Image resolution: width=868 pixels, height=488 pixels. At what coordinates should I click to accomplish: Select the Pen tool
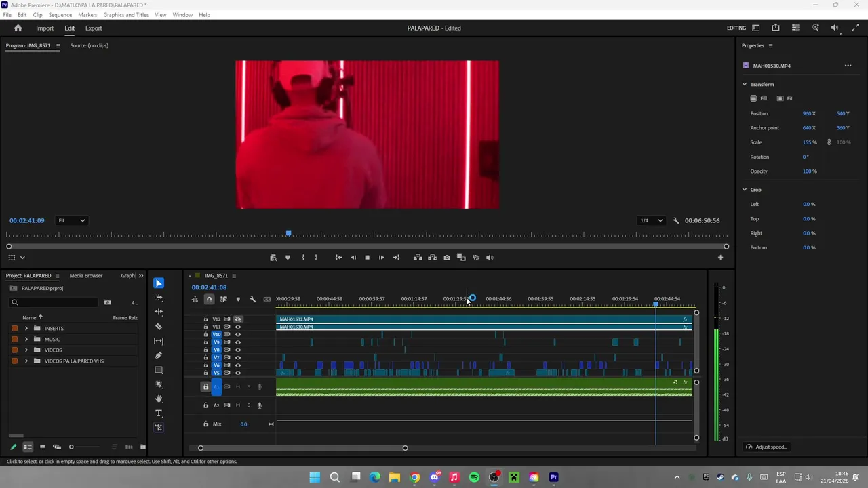[159, 355]
